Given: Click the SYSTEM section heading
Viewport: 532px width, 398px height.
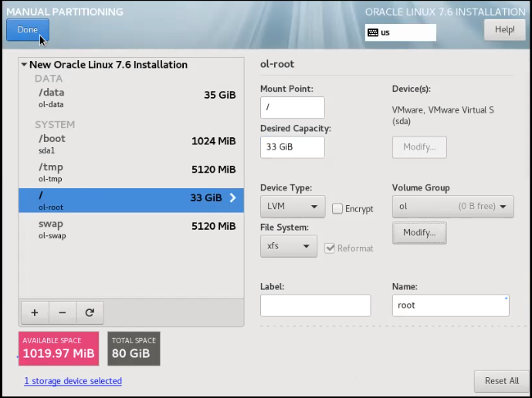Looking at the screenshot, I should [x=55, y=124].
